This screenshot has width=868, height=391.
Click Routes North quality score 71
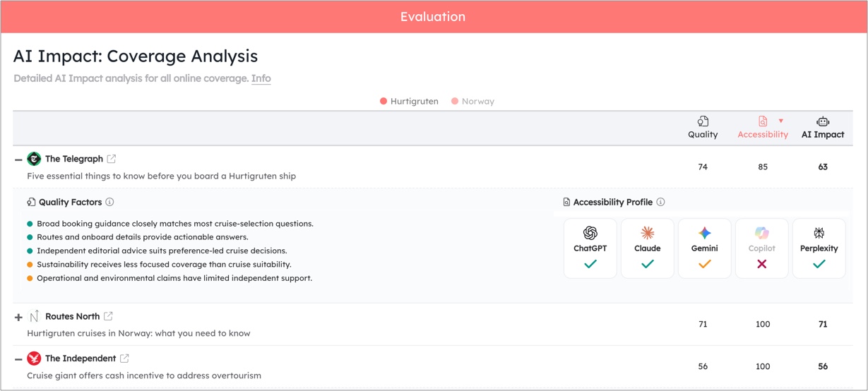tap(703, 325)
